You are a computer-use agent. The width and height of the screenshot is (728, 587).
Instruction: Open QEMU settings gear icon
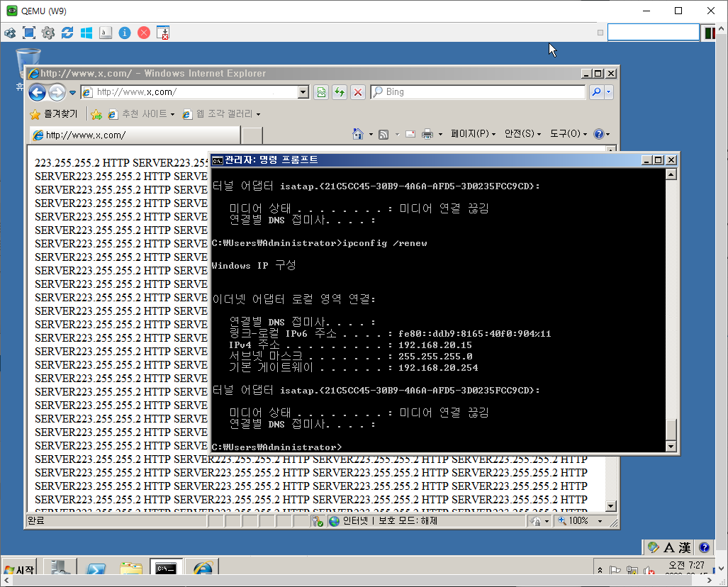(x=47, y=33)
